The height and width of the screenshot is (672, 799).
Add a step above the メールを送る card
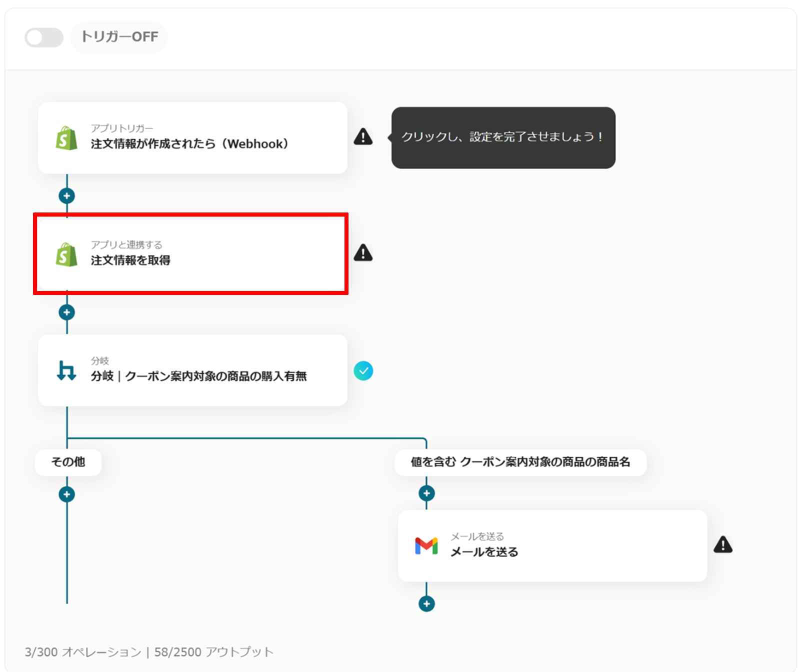point(426,493)
